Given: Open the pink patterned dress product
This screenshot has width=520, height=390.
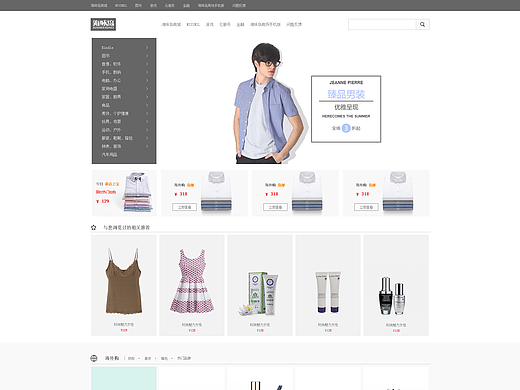Looking at the screenshot, I should point(192,285).
